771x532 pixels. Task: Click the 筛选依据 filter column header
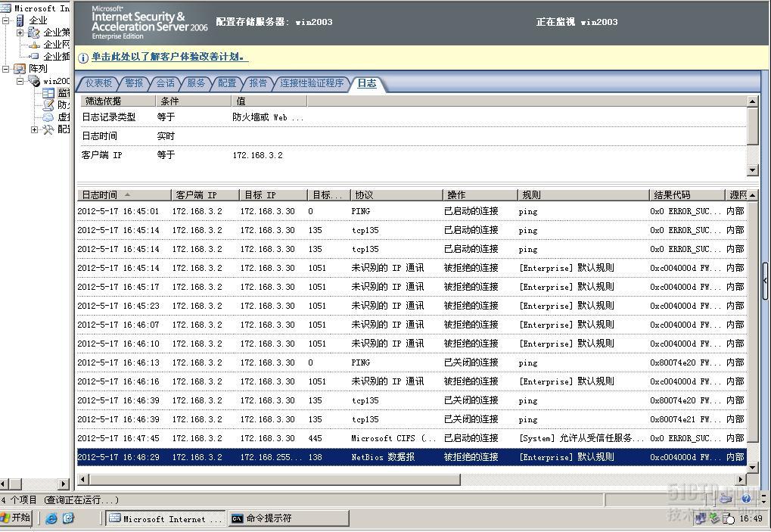pyautogui.click(x=118, y=101)
